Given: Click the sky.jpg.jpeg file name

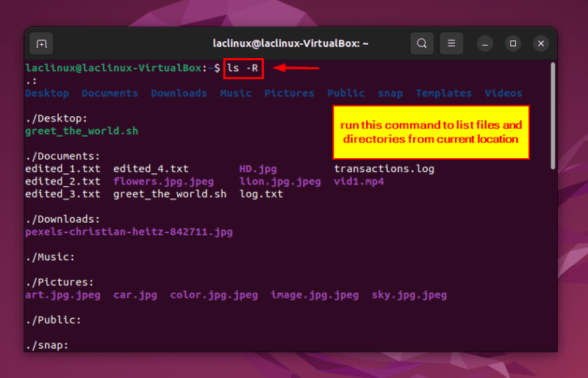Looking at the screenshot, I should (x=409, y=295).
